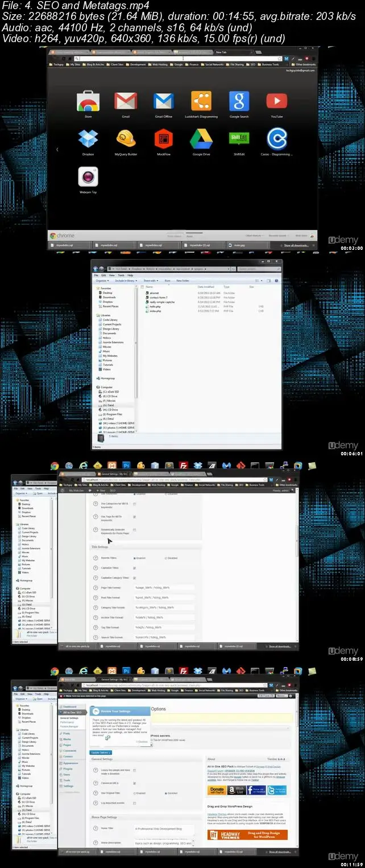Click the Facebook follow badge
The width and height of the screenshot is (365, 868).
(256, 790)
